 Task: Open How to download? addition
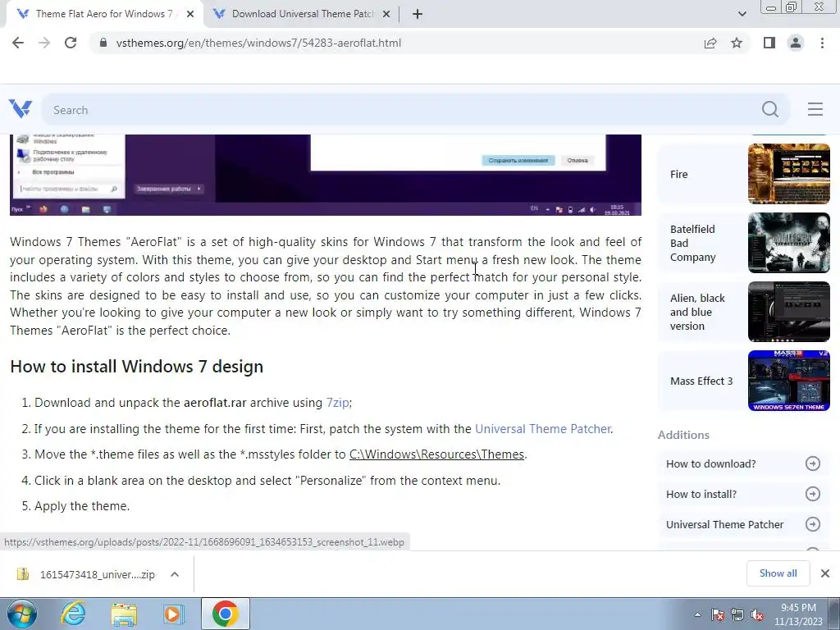(743, 464)
